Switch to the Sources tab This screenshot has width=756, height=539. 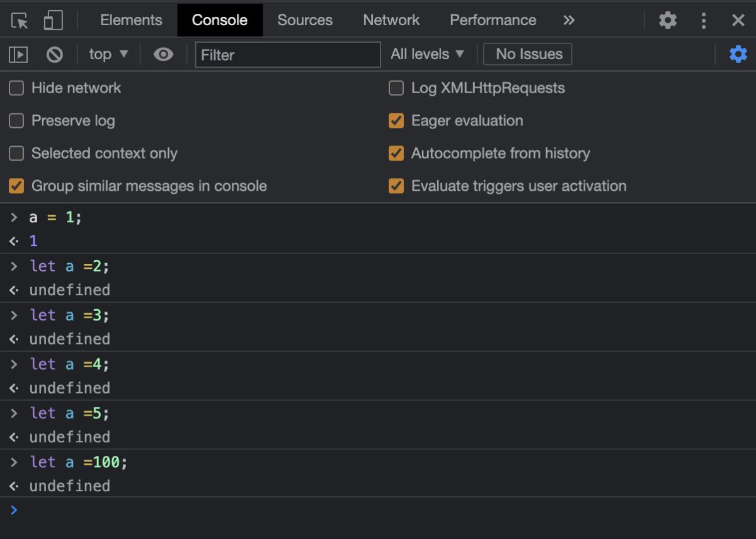coord(305,20)
